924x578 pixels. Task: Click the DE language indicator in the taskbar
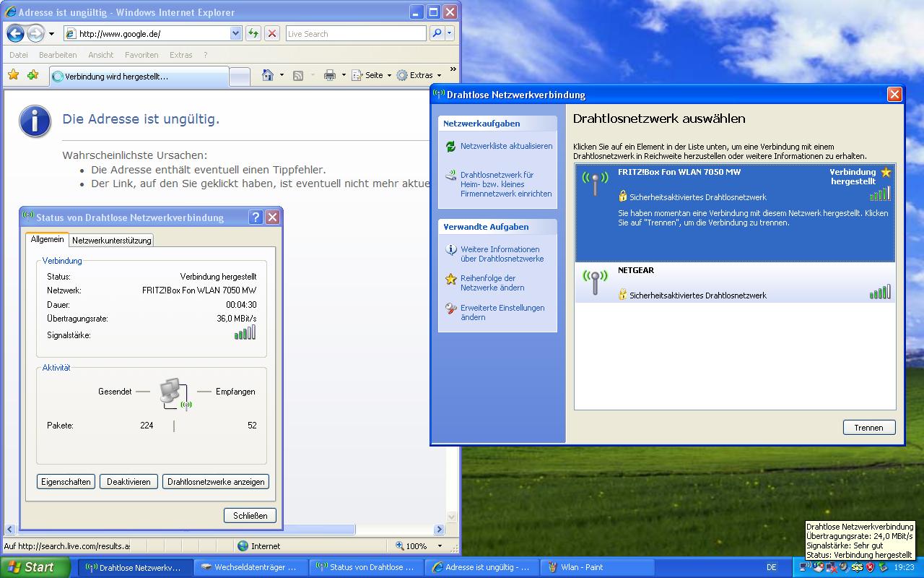pyautogui.click(x=772, y=567)
